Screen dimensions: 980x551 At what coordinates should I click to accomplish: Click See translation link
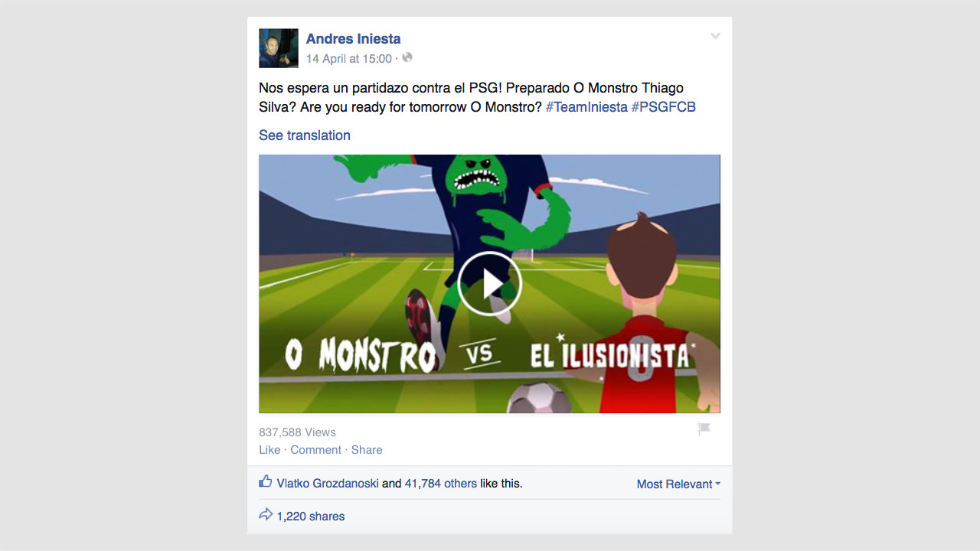[305, 135]
